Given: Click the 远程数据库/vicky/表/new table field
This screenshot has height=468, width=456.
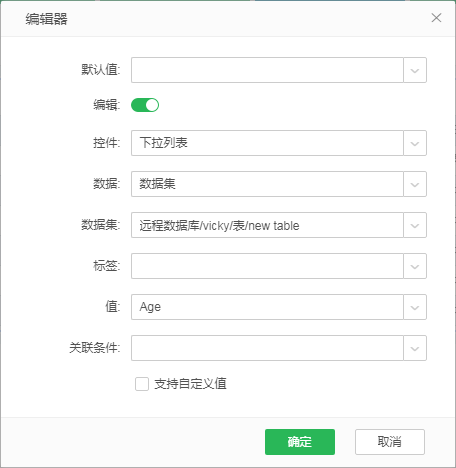Looking at the screenshot, I should coord(267,225).
